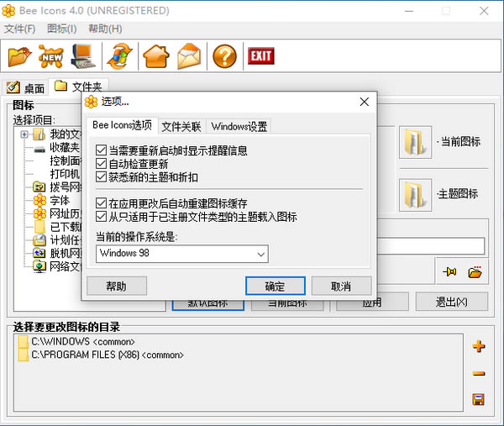The image size is (504, 426).
Task: Switch to the 文件夹 tab
Action: point(78,87)
